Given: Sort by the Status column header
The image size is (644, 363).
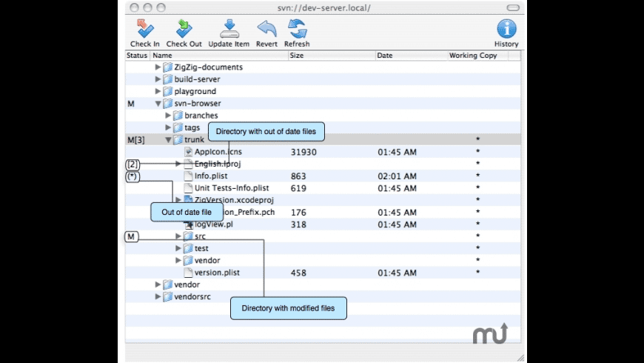Looking at the screenshot, I should [x=137, y=56].
